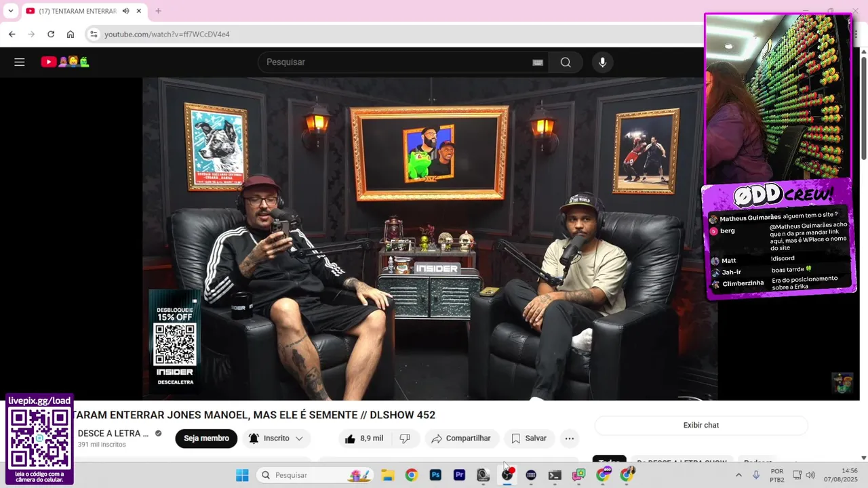Open OBS Studio from taskbar
The width and height of the screenshot is (868, 488).
click(x=507, y=475)
